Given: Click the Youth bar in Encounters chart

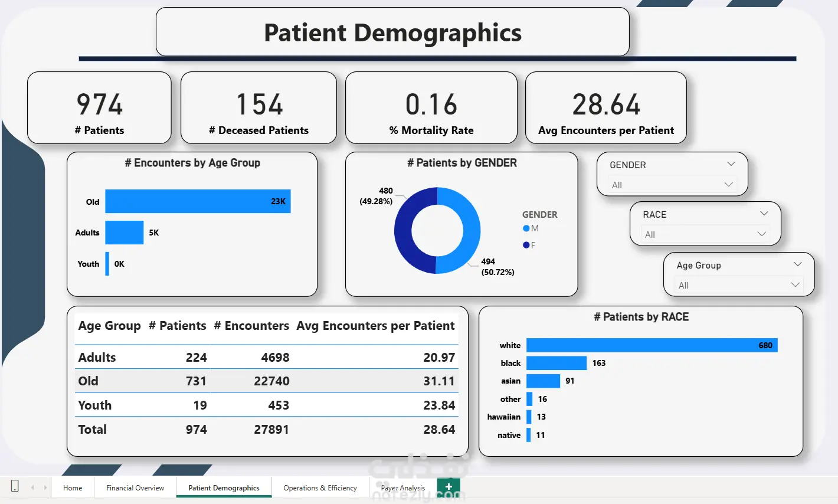Looking at the screenshot, I should tap(107, 264).
